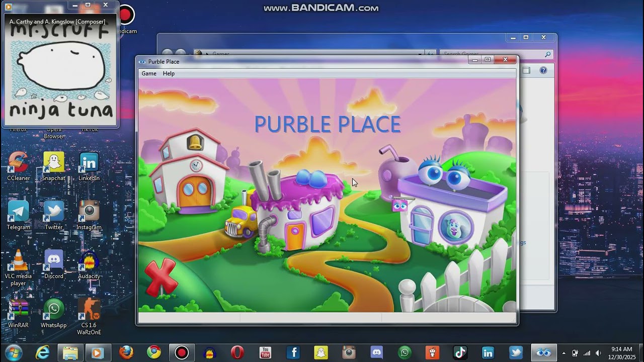The image size is (644, 362).
Task: Maximize the Purble Place window
Action: click(x=488, y=60)
